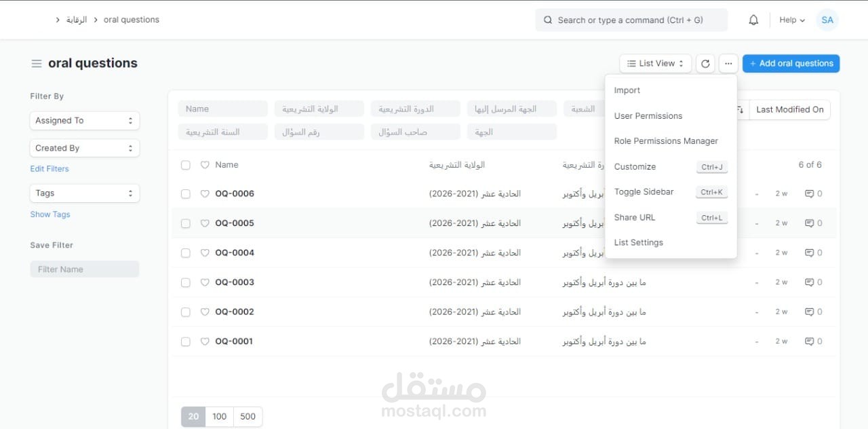868x429 pixels.
Task: Open the "Created By" filter dropdown
Action: point(84,147)
